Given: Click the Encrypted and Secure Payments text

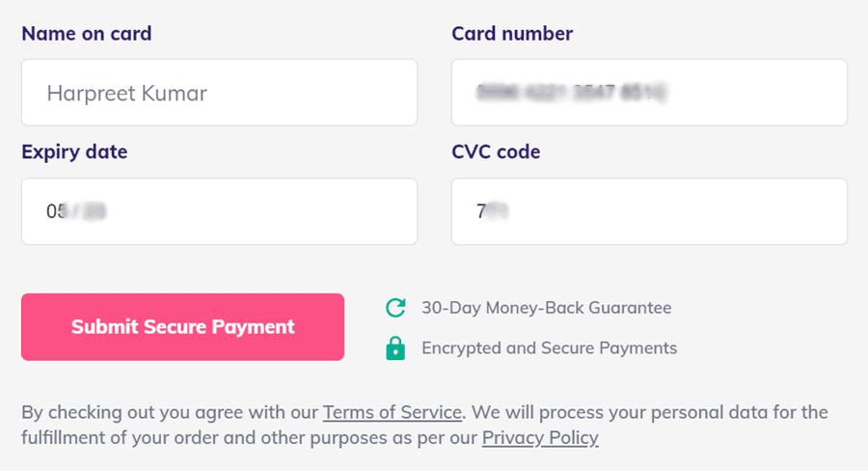Looking at the screenshot, I should pyautogui.click(x=549, y=348).
